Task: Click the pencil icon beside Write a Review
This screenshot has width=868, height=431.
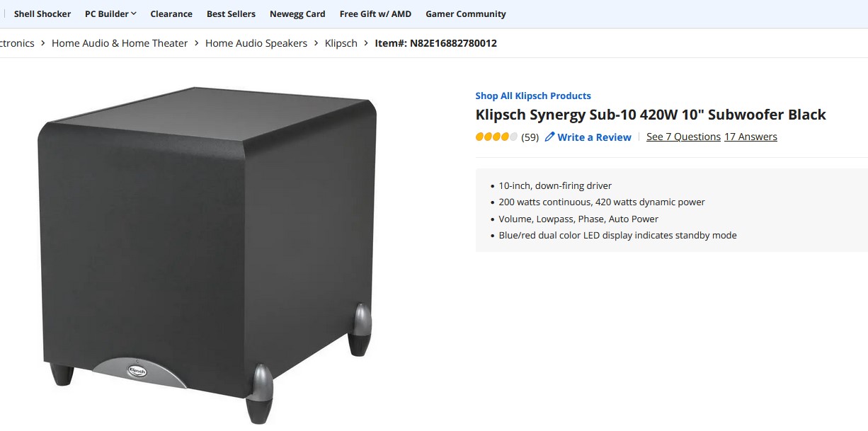Action: (549, 137)
